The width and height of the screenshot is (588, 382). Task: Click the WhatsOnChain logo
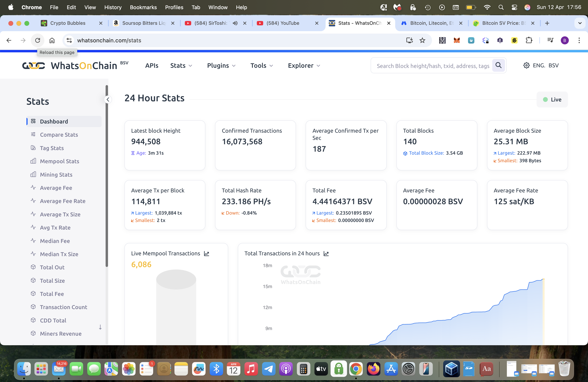[75, 66]
